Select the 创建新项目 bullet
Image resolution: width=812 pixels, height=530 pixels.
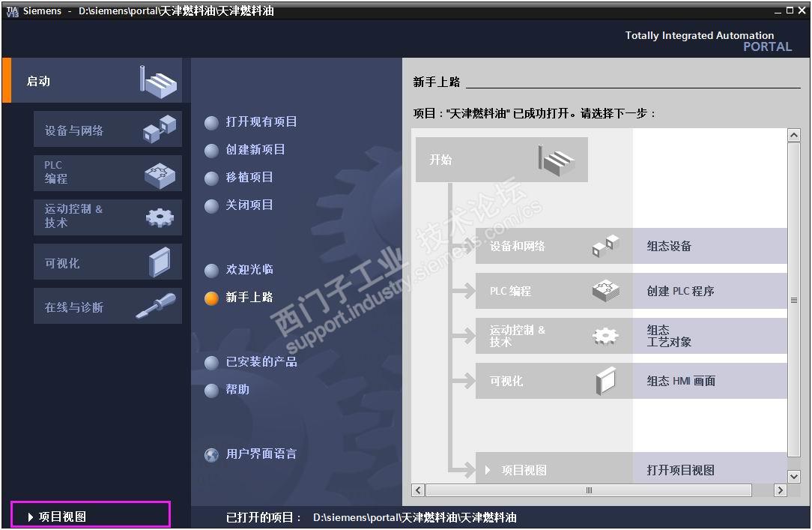[211, 151]
